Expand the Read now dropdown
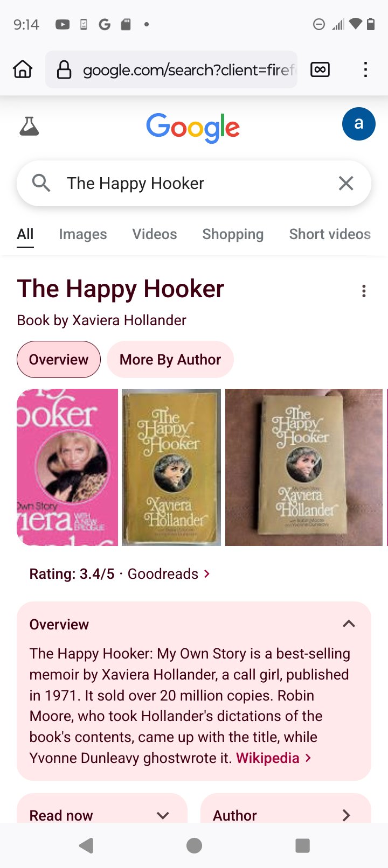 click(163, 815)
